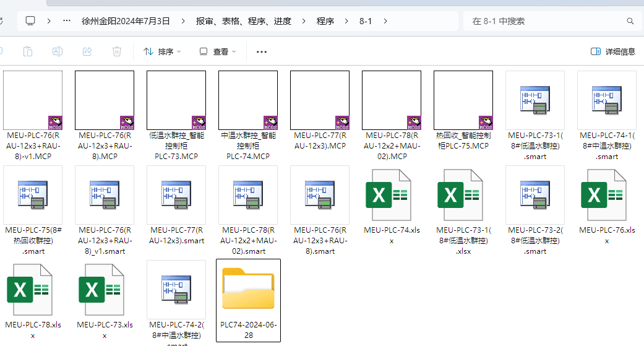Open the toolbar See more ellipsis menu
Viewport: 644px width, 346px height.
point(262,51)
